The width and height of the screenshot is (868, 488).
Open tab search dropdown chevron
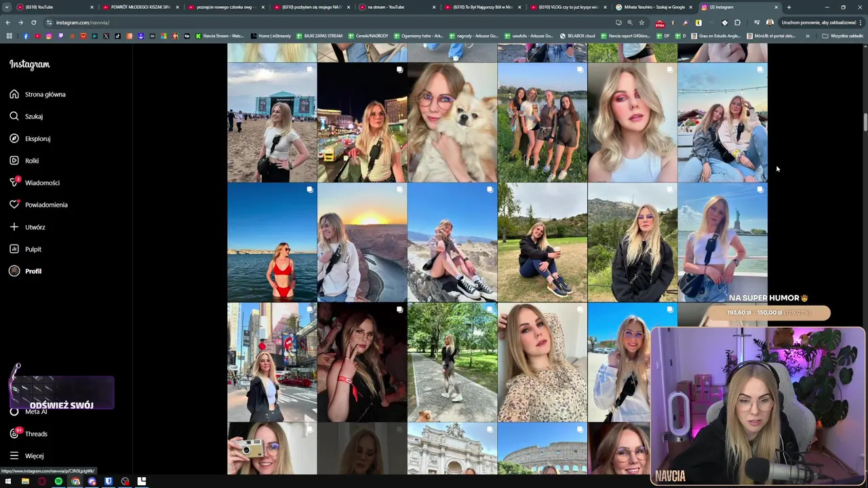[7, 7]
